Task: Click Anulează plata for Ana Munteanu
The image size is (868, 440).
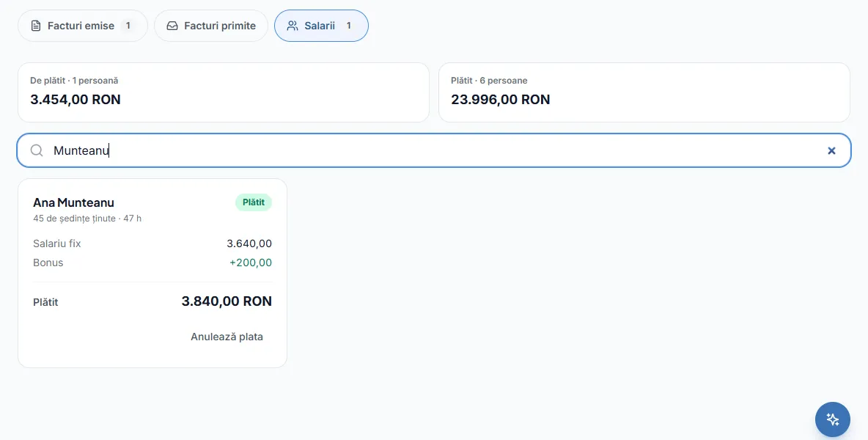Action: pos(227,337)
